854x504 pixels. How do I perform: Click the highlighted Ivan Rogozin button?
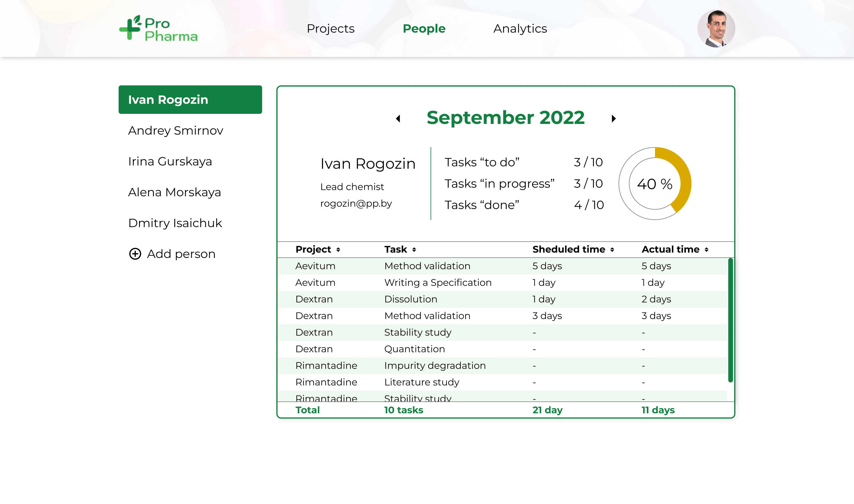pyautogui.click(x=190, y=100)
